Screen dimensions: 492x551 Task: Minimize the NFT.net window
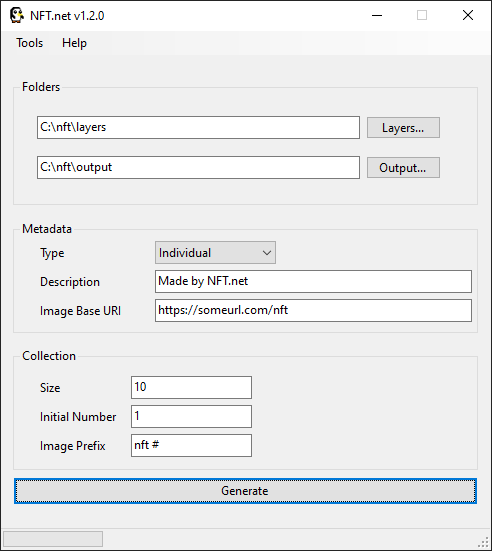pos(377,15)
